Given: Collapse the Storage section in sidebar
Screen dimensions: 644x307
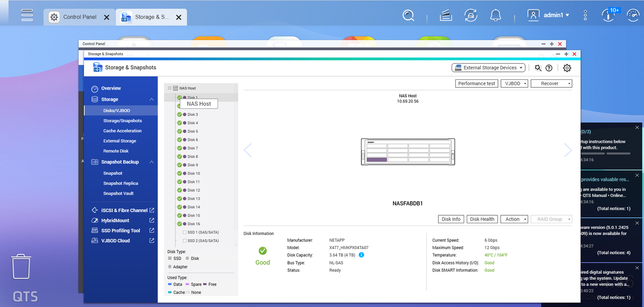Looking at the screenshot, I should [x=151, y=100].
